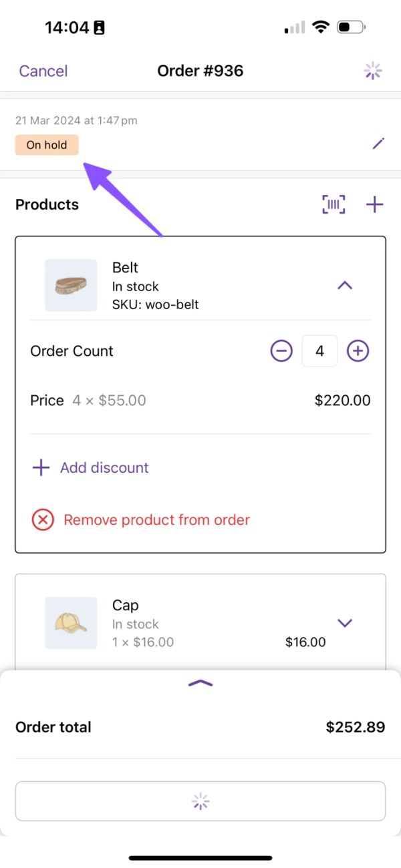The height and width of the screenshot is (868, 401).
Task: Scan a product barcode
Action: click(333, 205)
